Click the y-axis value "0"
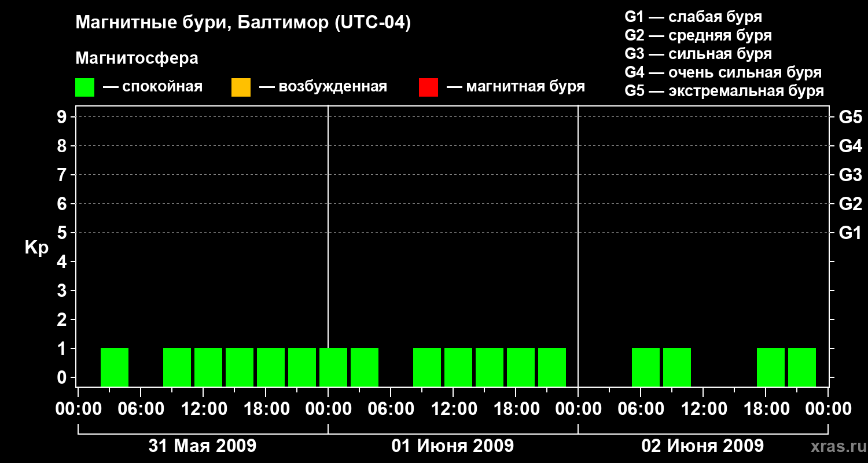 (x=63, y=377)
